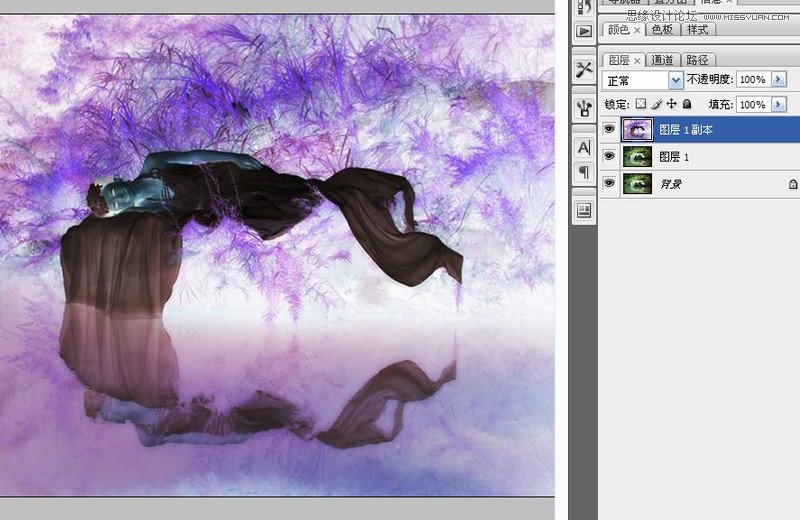Switch to the 色板 swatches tab
This screenshot has width=800, height=520.
(662, 30)
